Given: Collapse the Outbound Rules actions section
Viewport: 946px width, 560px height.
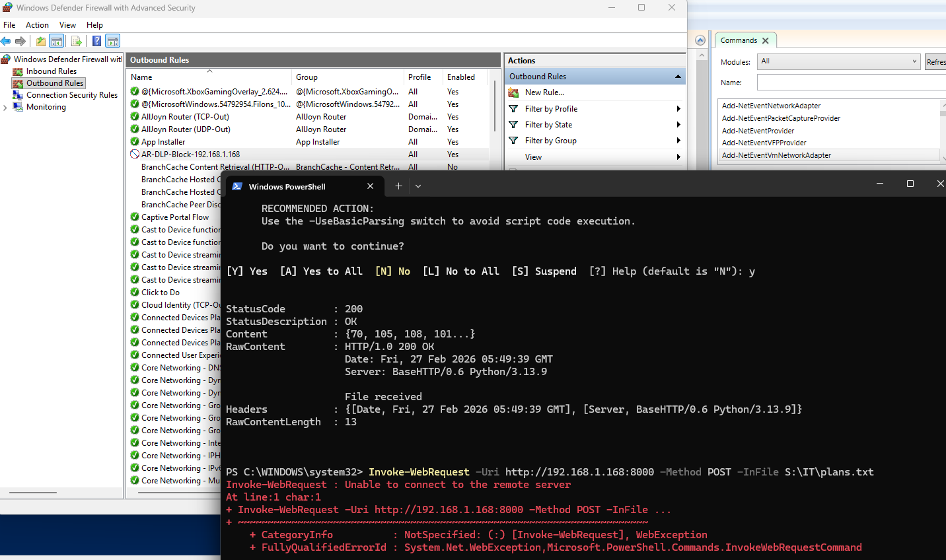Looking at the screenshot, I should tap(677, 77).
